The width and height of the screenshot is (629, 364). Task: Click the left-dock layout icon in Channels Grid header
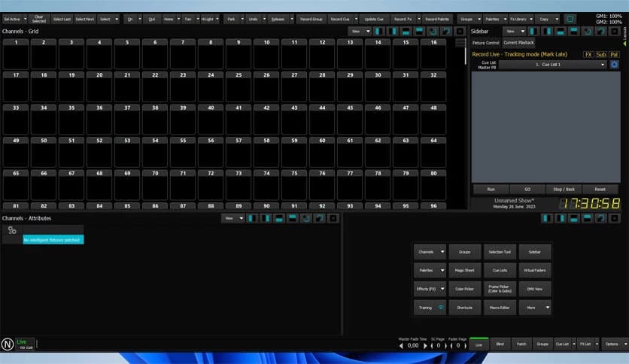(379, 32)
